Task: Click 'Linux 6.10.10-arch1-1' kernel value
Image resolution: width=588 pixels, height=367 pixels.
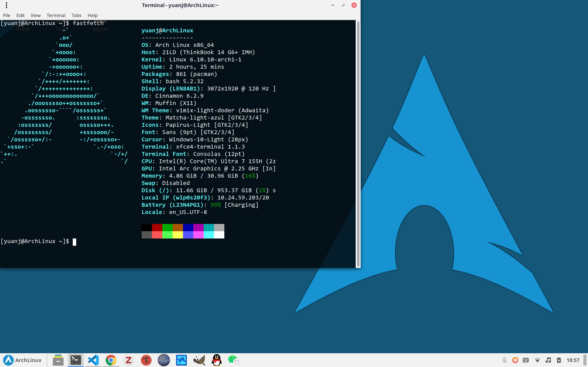Action: pos(205,59)
